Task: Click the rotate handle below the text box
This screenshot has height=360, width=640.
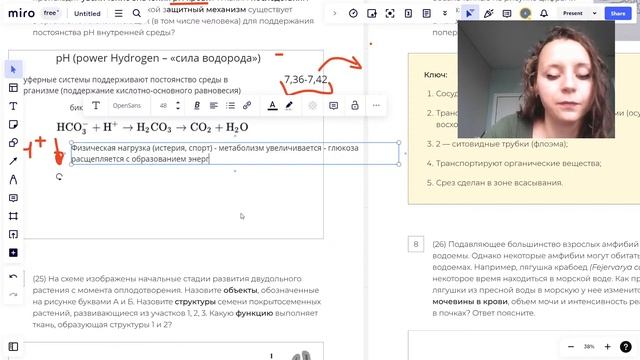Action: [x=59, y=176]
